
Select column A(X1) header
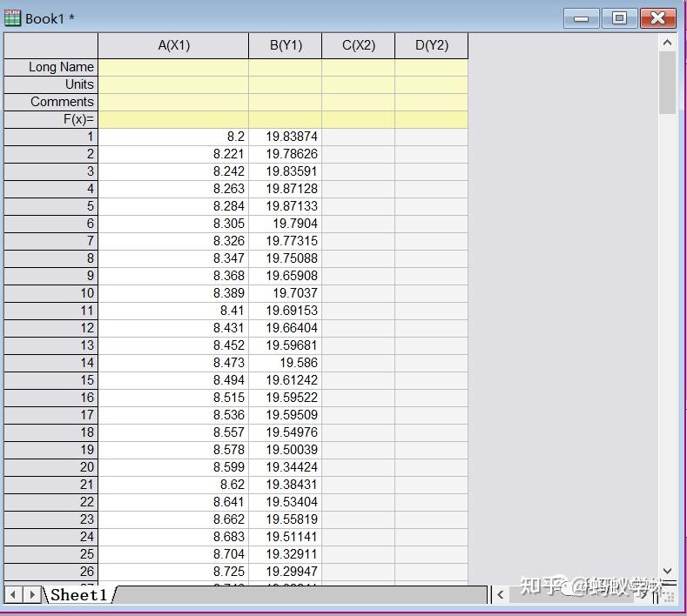[173, 45]
